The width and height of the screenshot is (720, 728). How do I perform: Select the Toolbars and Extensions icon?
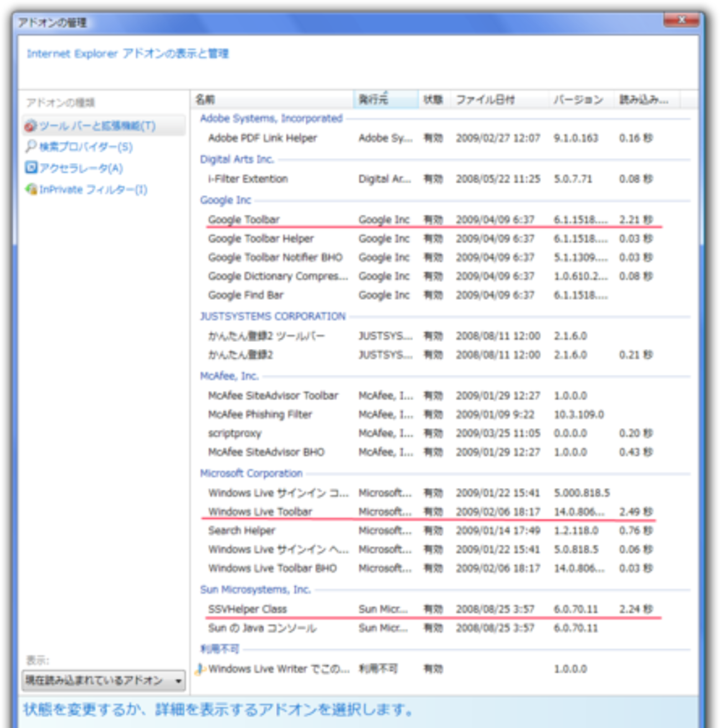coord(30,126)
